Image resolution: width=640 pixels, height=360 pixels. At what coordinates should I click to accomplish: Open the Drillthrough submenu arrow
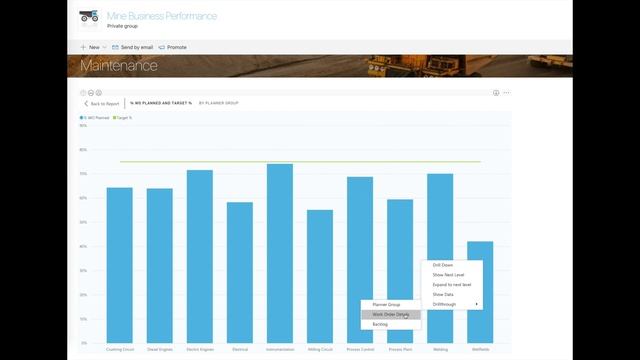tap(476, 304)
